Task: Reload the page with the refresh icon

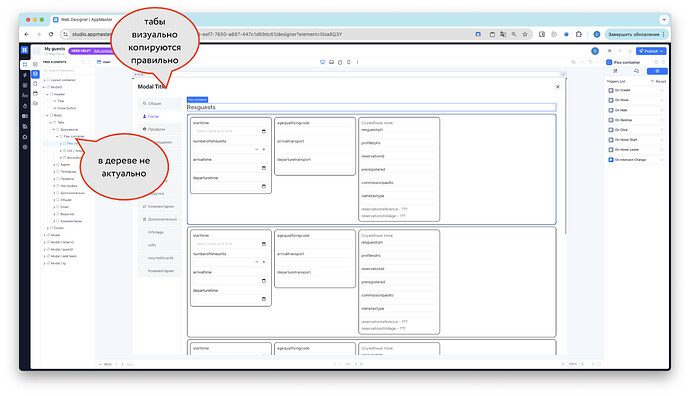Action: pyautogui.click(x=51, y=34)
